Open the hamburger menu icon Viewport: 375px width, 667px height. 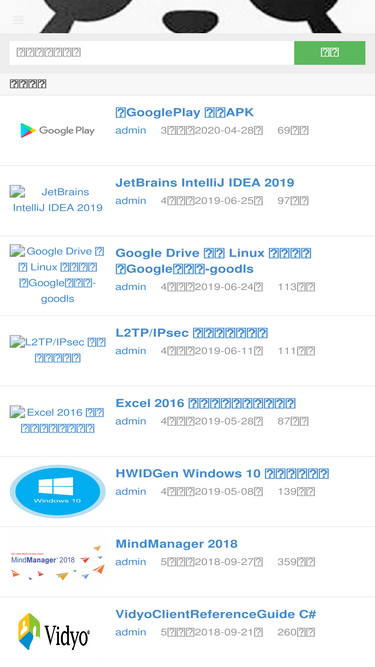click(18, 19)
